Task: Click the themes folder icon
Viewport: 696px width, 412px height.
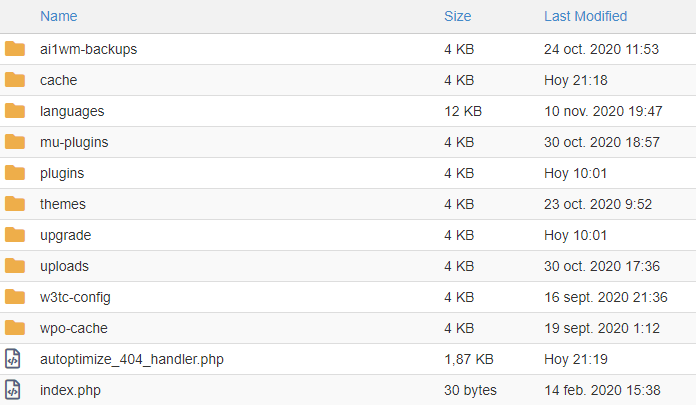Action: point(15,204)
